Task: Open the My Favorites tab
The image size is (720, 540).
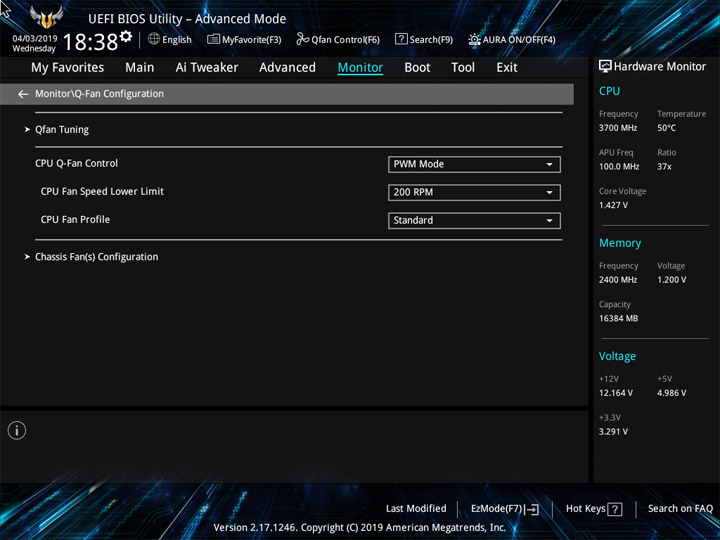Action: click(68, 68)
